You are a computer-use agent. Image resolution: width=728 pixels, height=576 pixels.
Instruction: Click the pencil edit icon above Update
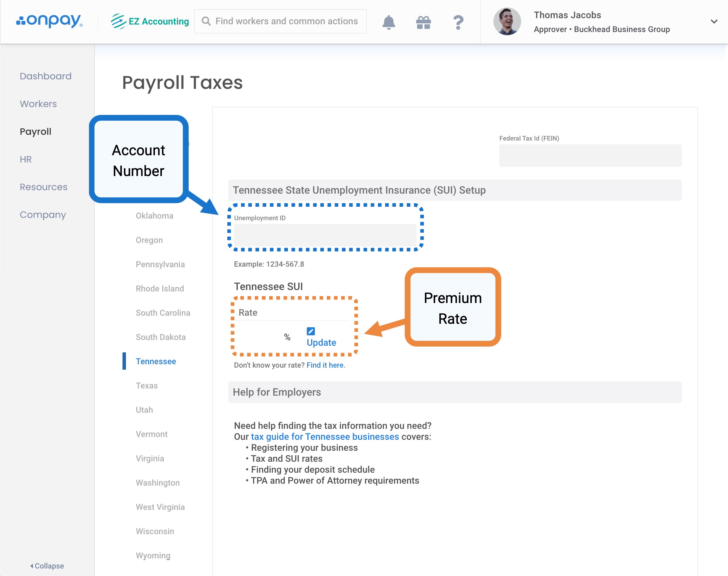[311, 331]
